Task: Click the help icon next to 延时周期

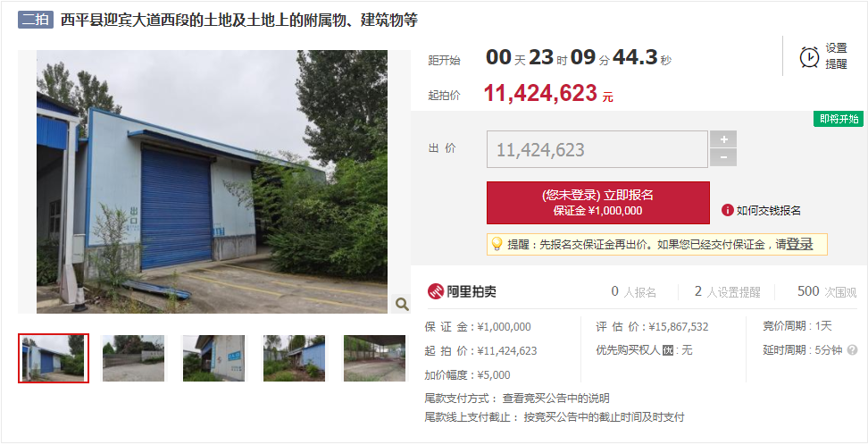Action: pos(853,350)
